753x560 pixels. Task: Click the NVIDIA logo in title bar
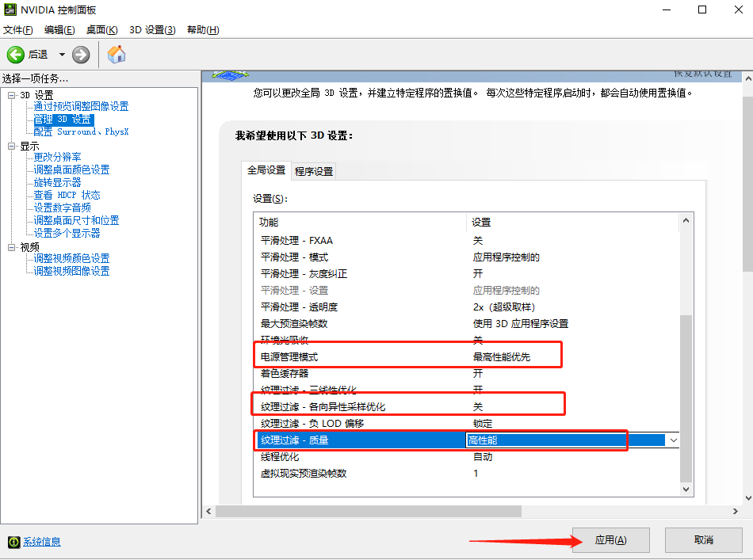tap(10, 10)
